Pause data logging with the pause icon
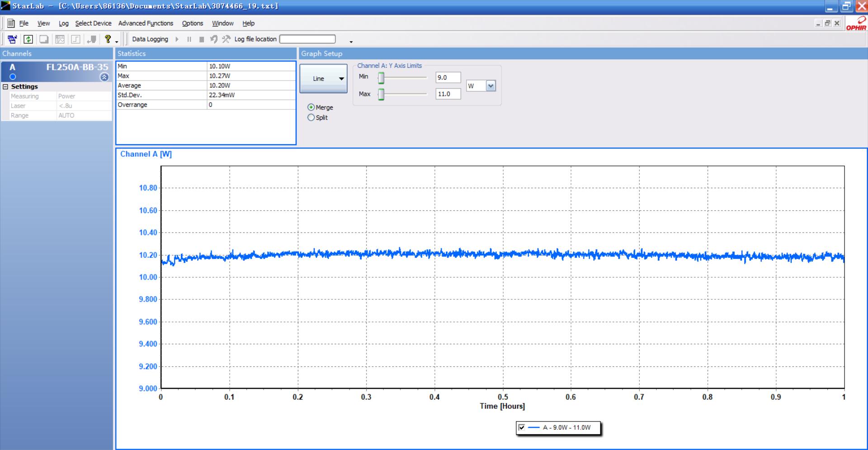This screenshot has width=868, height=450. point(189,39)
